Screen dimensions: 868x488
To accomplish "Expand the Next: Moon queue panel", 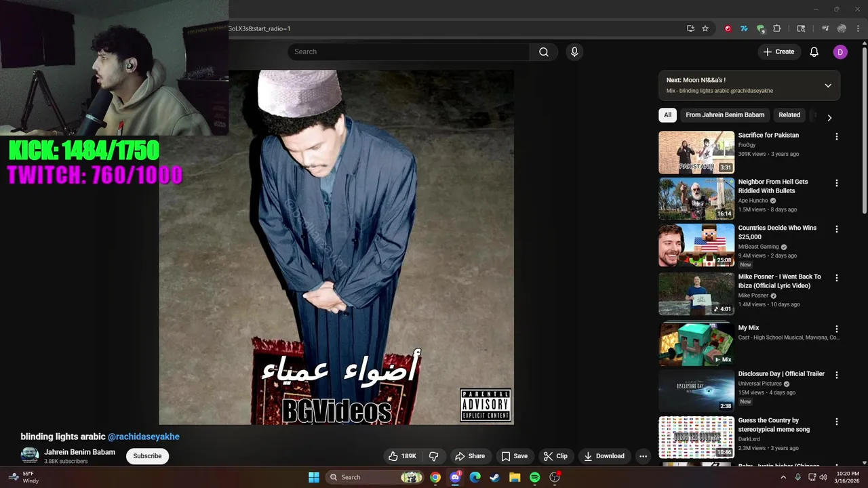I will click(x=828, y=85).
